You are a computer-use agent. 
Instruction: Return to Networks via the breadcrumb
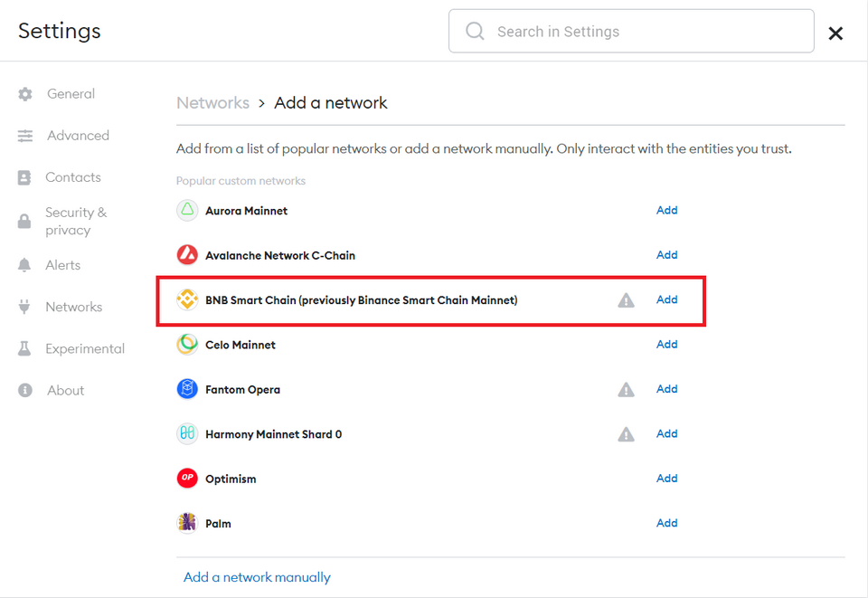point(212,103)
